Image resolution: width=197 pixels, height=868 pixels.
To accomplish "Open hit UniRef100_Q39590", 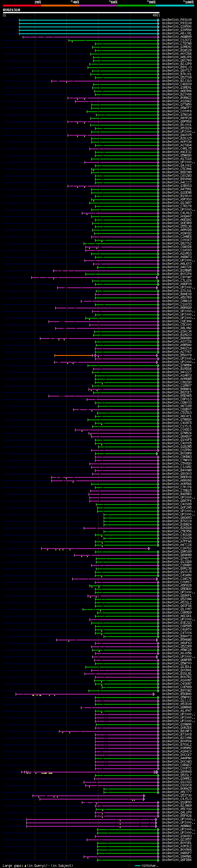I will (177, 26).
